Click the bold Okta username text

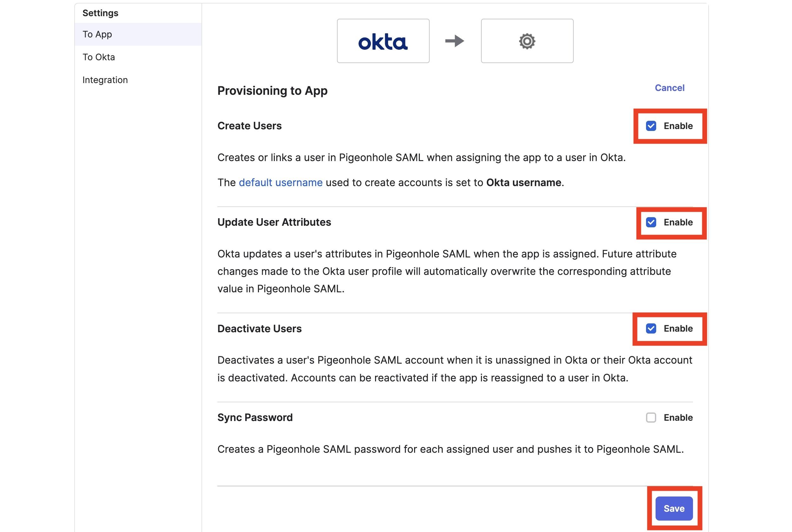click(x=524, y=183)
